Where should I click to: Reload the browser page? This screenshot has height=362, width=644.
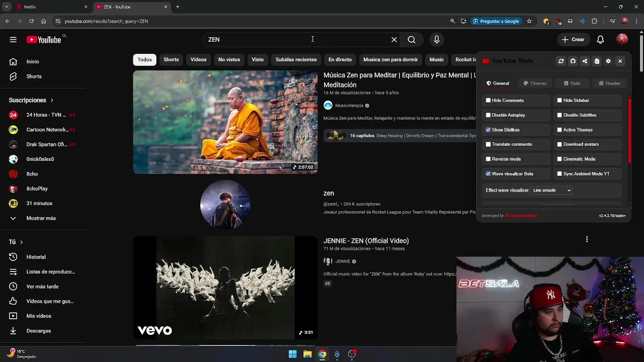31,21
